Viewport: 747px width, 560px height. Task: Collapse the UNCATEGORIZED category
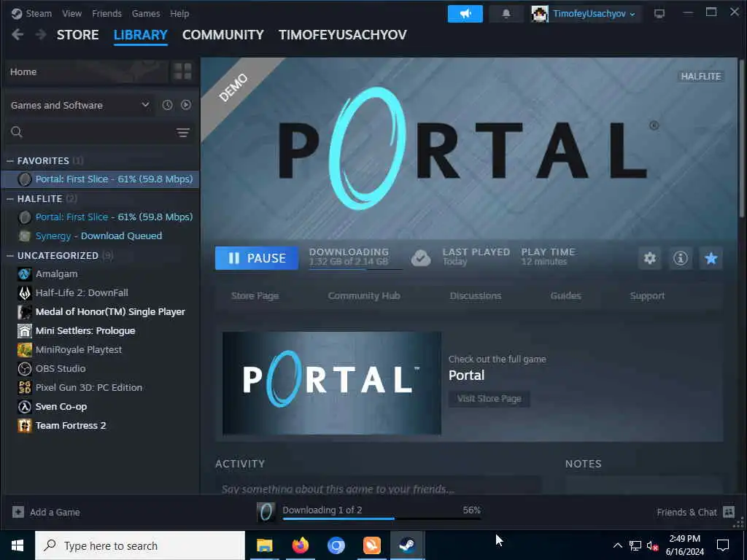point(10,256)
